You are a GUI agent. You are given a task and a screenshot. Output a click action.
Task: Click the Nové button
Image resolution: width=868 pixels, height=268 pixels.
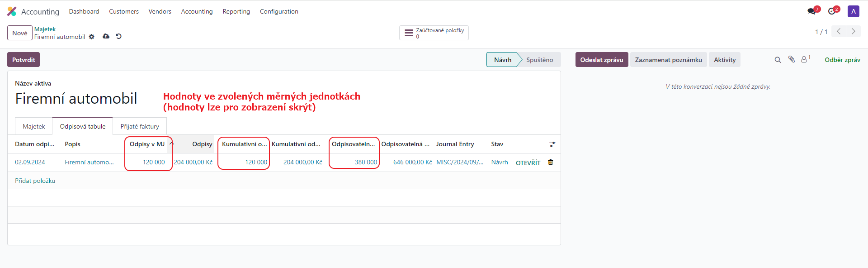click(20, 33)
